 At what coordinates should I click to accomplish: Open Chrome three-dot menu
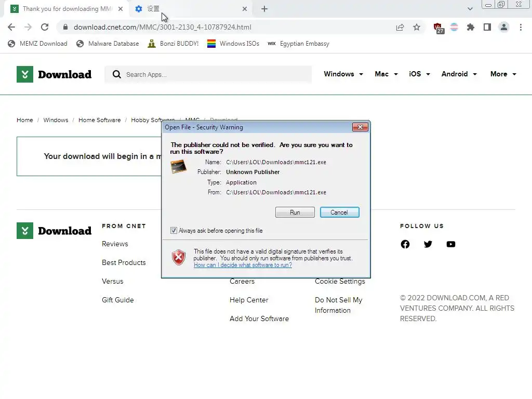[521, 27]
